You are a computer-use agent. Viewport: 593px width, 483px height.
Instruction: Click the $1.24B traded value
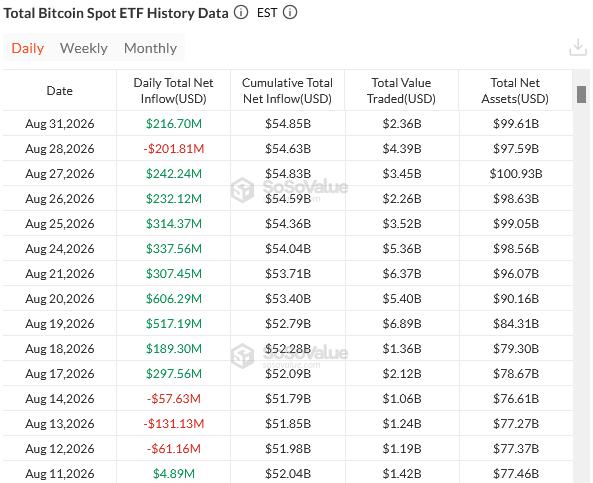click(x=402, y=423)
